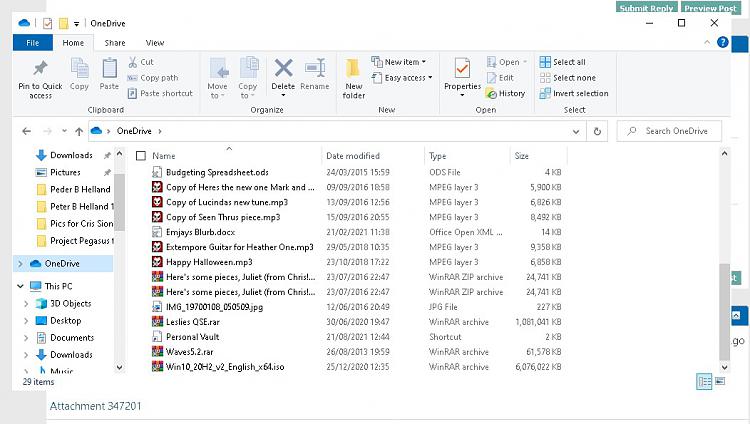Expand the Documents tree node

point(26,338)
